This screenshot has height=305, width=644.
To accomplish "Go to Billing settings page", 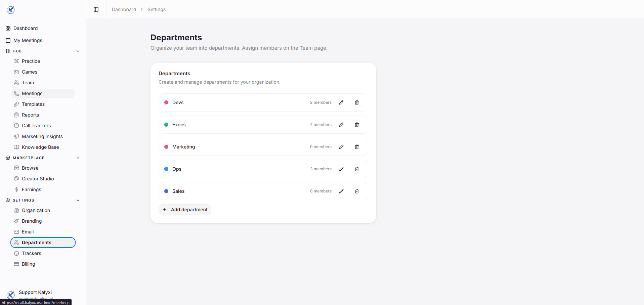I will (29, 264).
